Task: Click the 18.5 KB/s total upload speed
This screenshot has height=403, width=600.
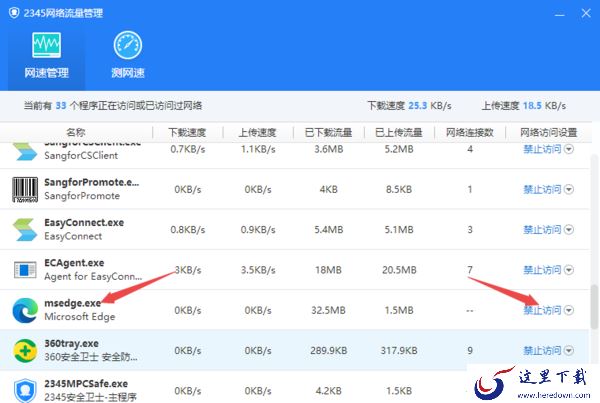Action: pos(544,105)
